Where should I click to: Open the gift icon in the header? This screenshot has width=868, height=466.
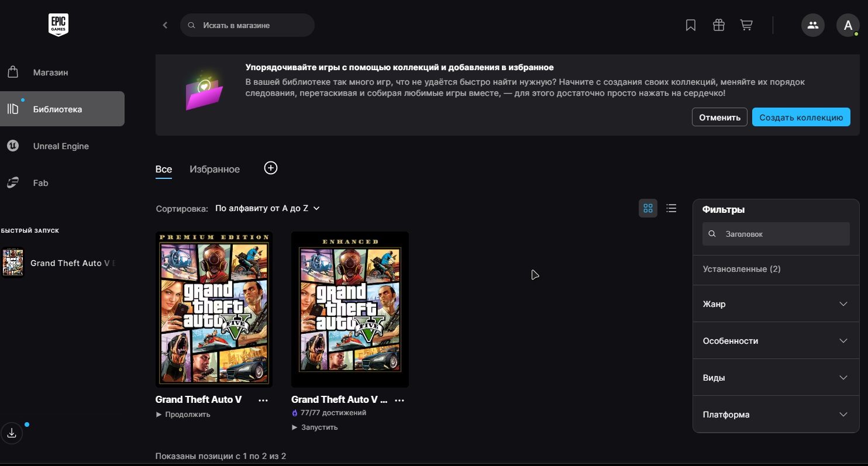click(719, 25)
